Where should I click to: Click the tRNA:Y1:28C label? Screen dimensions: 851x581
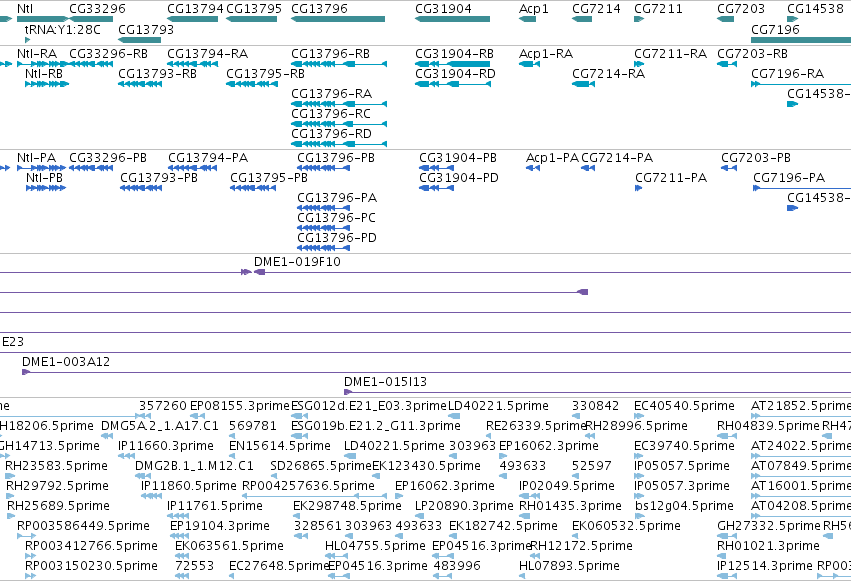click(62, 29)
